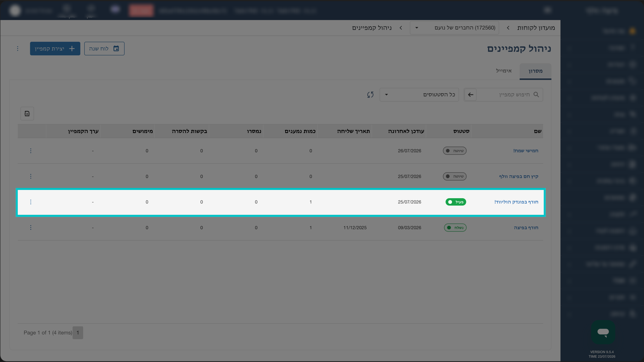Open the three-dot menu for קיץ חם בפיצה וולף row

click(x=31, y=176)
